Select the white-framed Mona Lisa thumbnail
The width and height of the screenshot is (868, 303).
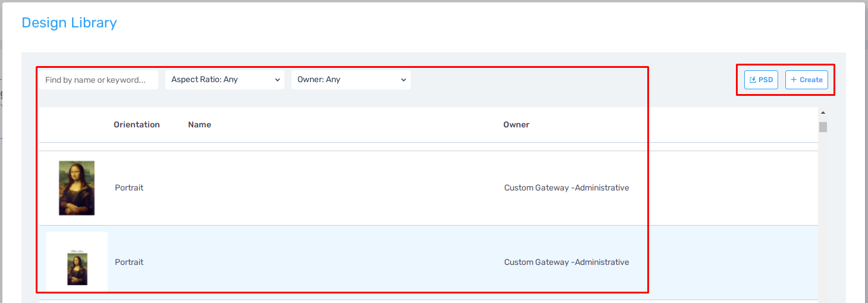tap(77, 263)
